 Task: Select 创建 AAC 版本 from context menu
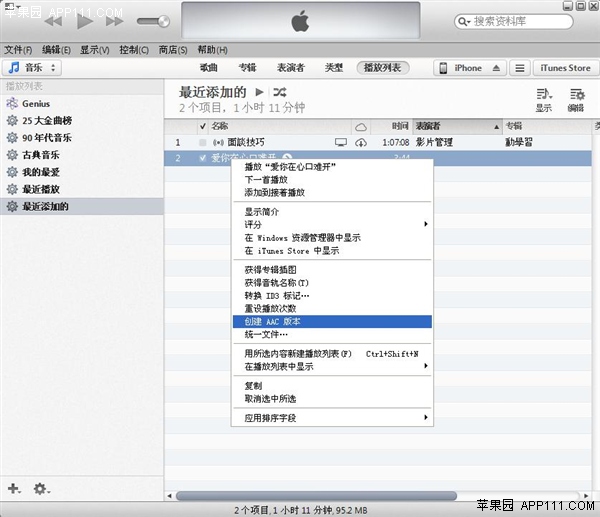pos(272,321)
